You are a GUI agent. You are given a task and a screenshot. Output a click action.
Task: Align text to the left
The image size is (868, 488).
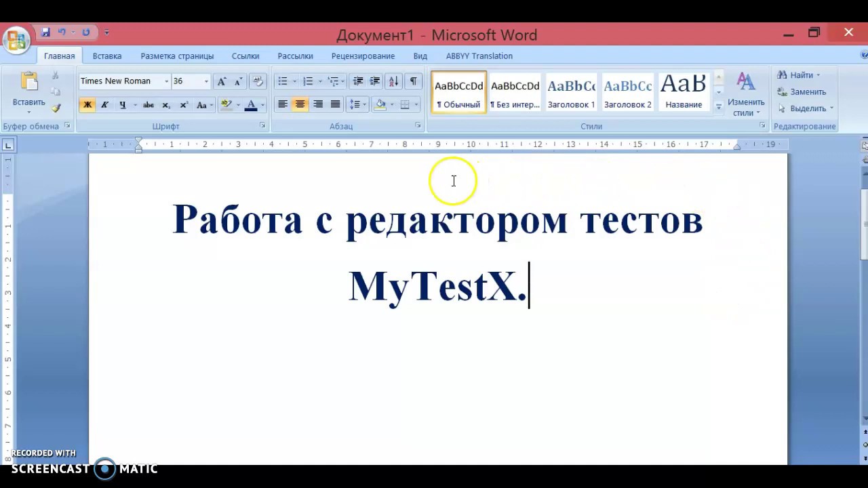pyautogui.click(x=283, y=104)
